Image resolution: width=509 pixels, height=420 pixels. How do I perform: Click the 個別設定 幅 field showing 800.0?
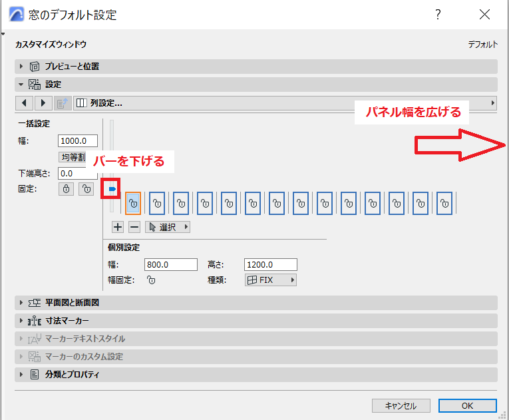click(171, 264)
